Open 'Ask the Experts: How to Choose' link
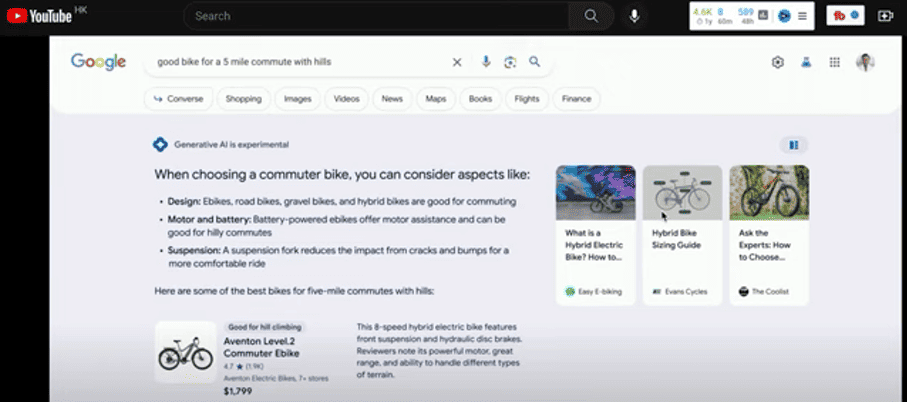 [765, 245]
